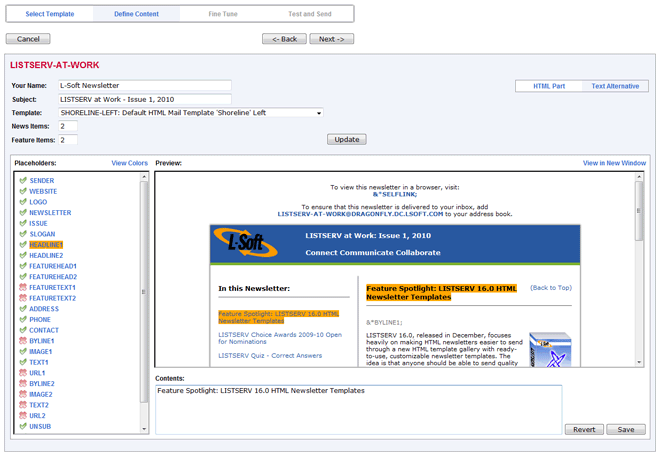Click the red undefined icon beside FEATURETEXT1
Screen dimensions: 660x456
click(x=23, y=287)
